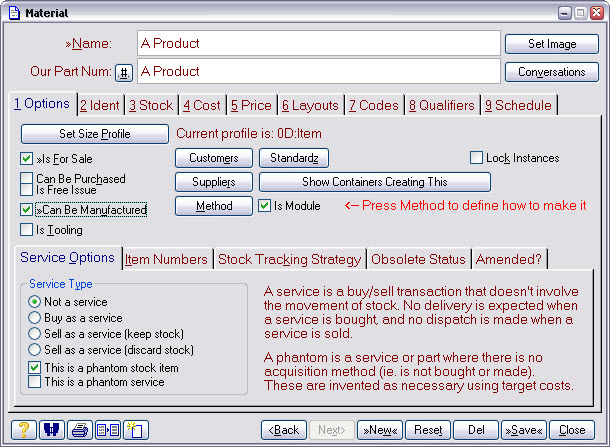Image resolution: width=610 pixels, height=447 pixels.
Task: Click the printer icon
Action: 80,430
